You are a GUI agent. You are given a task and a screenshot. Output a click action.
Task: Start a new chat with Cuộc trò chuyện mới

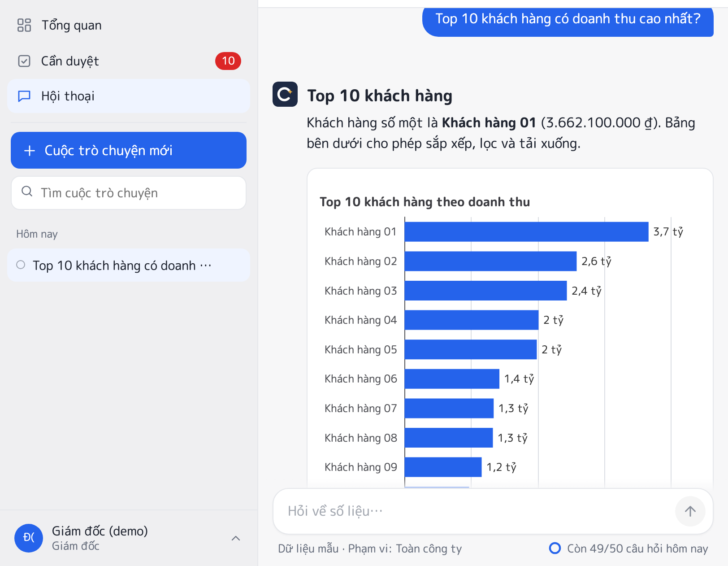[129, 150]
